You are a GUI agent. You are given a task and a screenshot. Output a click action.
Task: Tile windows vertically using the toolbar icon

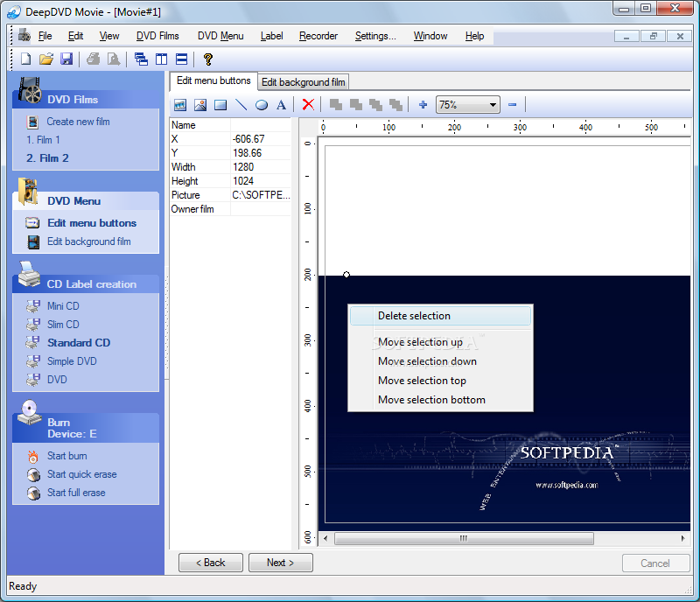point(161,59)
